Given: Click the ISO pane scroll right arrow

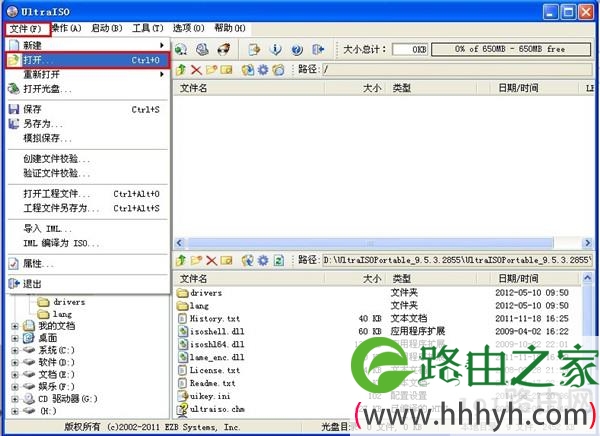Looking at the screenshot, I should (x=587, y=243).
